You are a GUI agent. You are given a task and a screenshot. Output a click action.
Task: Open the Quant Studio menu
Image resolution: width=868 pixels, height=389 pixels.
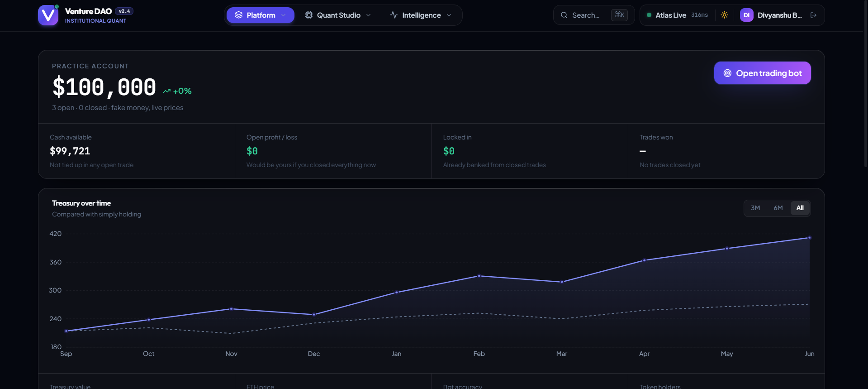click(338, 15)
